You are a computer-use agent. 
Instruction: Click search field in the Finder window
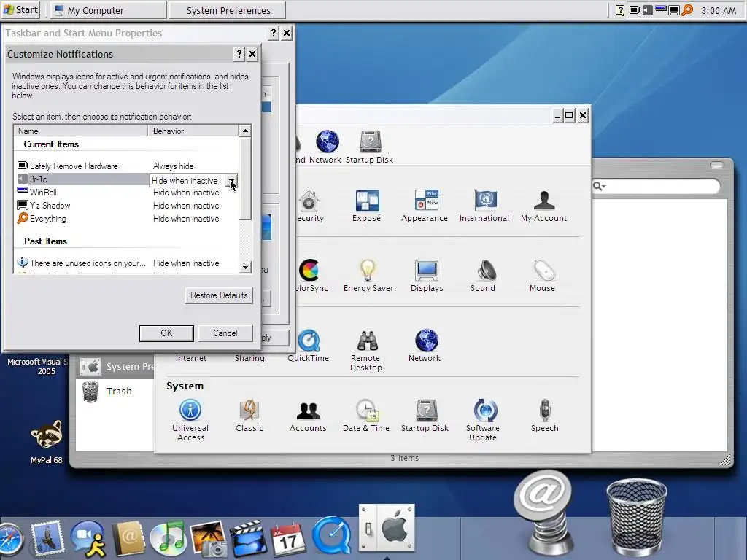[656, 186]
